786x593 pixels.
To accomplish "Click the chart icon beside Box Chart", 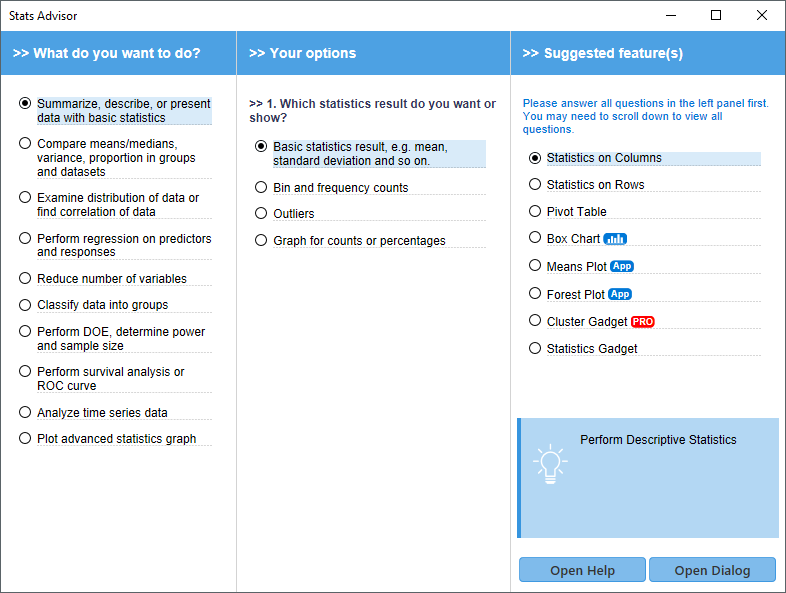I will pyautogui.click(x=615, y=239).
